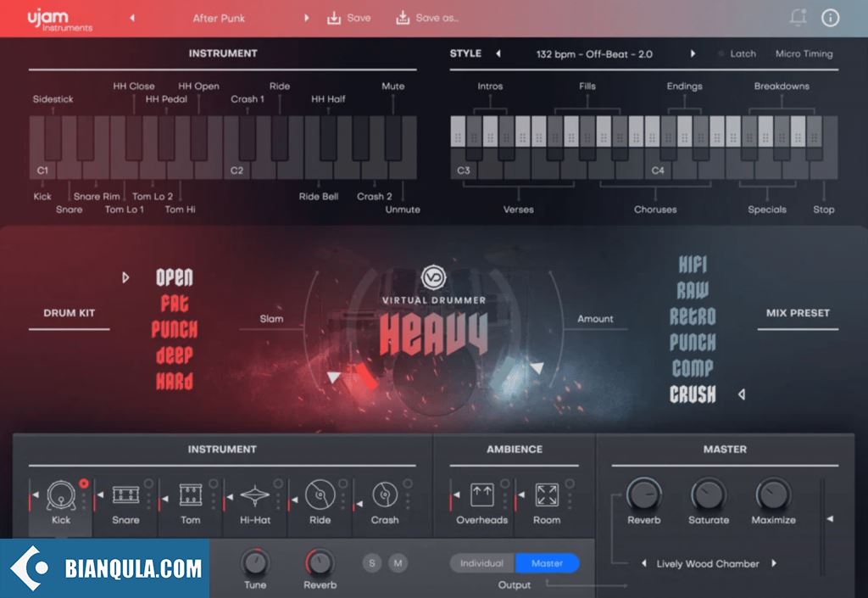Toggle the Room power button
Screen dimensions: 868x598
[570, 483]
